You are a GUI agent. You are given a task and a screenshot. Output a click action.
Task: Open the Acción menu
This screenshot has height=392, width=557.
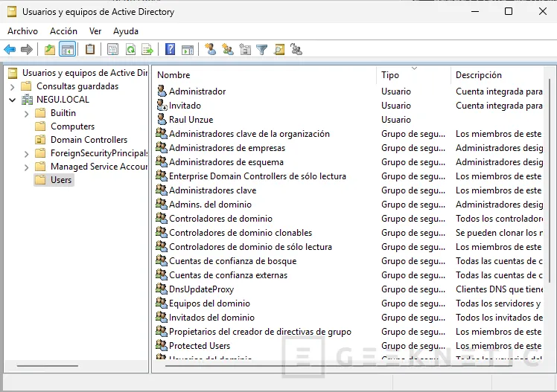pyautogui.click(x=63, y=31)
